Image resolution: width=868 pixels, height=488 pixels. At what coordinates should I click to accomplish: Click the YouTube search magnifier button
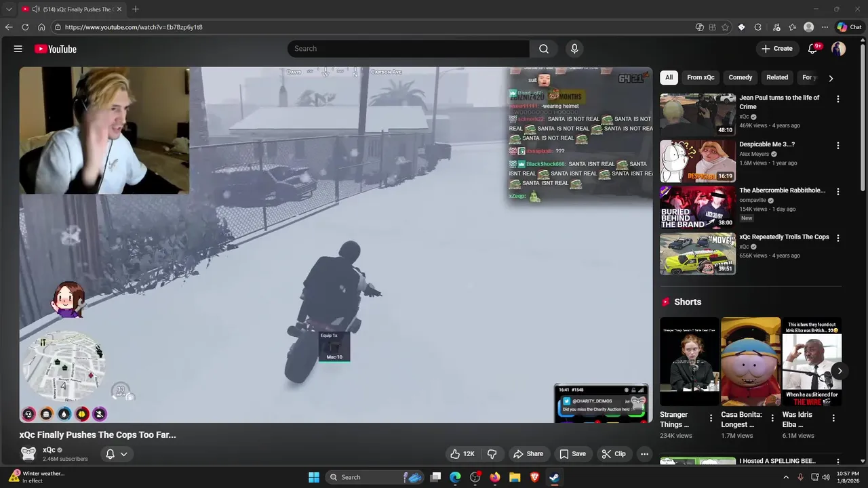click(x=544, y=49)
